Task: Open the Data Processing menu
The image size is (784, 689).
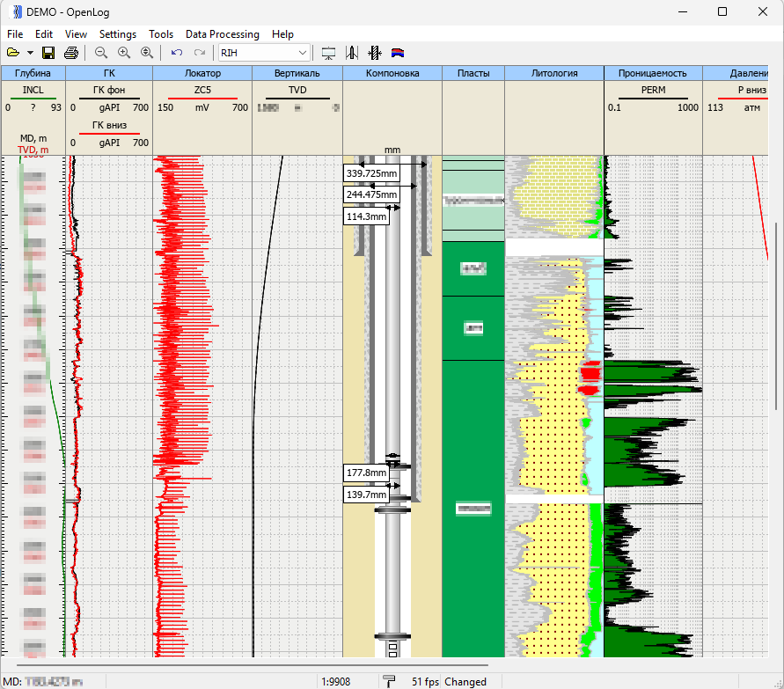Action: tap(223, 34)
